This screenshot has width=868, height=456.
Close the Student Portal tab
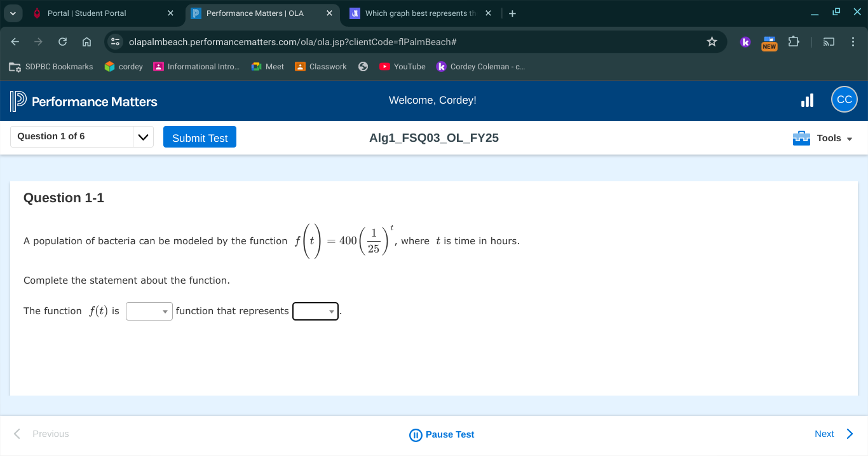(170, 13)
